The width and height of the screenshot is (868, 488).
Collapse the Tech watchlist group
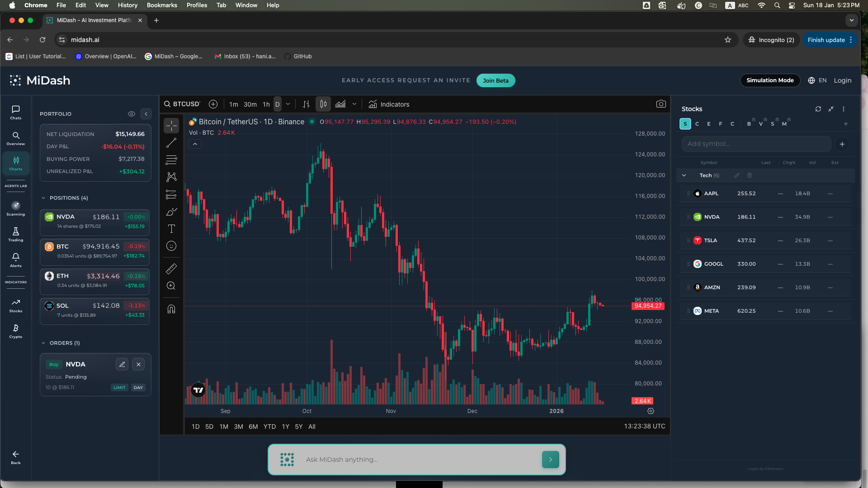(x=684, y=175)
